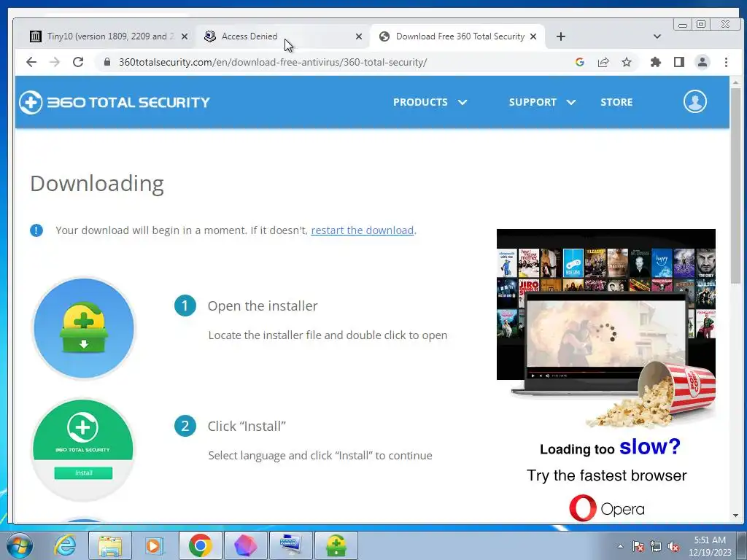Open Chrome three-dot menu
The image size is (747, 560).
coord(726,62)
